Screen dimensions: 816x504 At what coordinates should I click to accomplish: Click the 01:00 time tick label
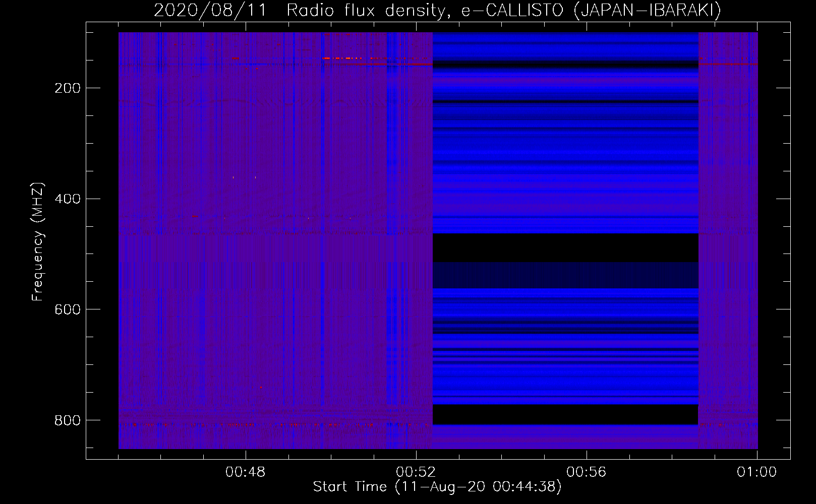(x=757, y=472)
